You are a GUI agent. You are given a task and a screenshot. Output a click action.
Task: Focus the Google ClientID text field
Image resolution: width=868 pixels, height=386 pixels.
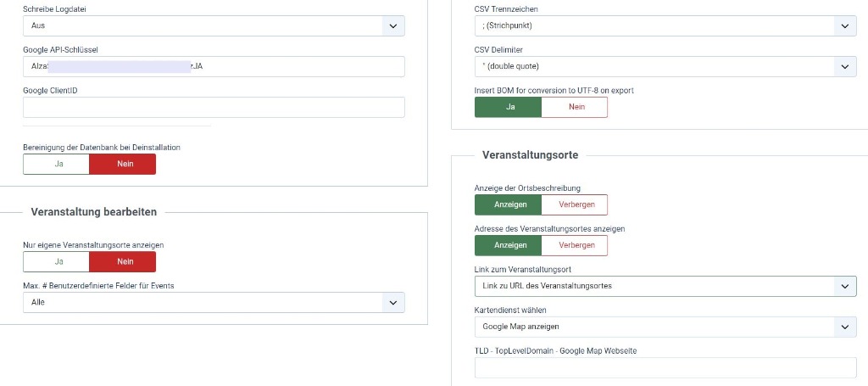(x=214, y=108)
